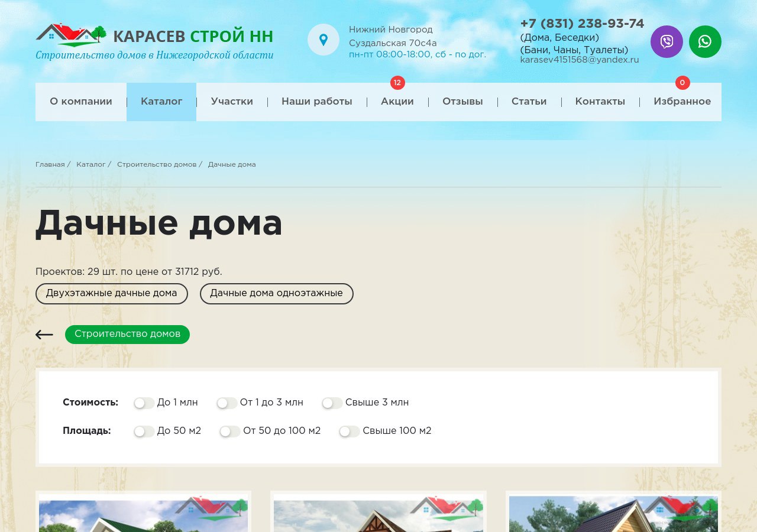Click the back arrow icon
The height and width of the screenshot is (532, 757).
[44, 335]
